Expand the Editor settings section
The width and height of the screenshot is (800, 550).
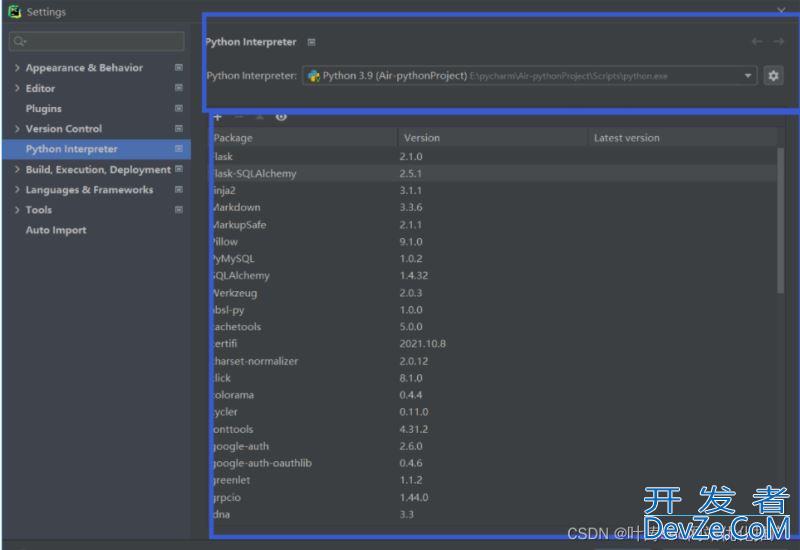tap(17, 88)
